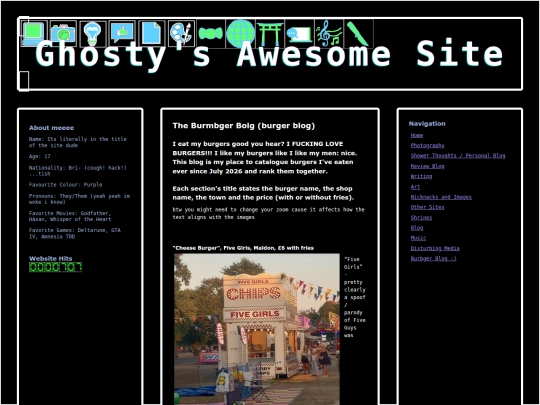Click the Favorite Movies: Godfather line
The width and height of the screenshot is (540, 405).
[x=70, y=216]
